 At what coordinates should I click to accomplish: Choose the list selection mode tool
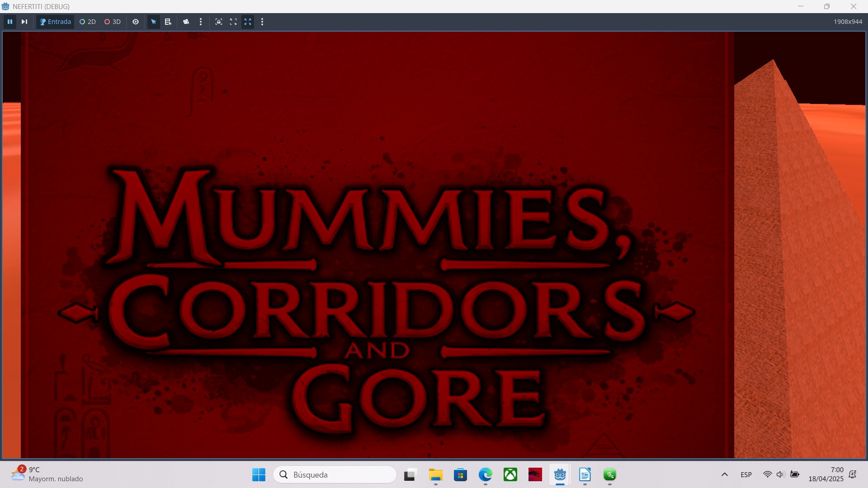[168, 22]
